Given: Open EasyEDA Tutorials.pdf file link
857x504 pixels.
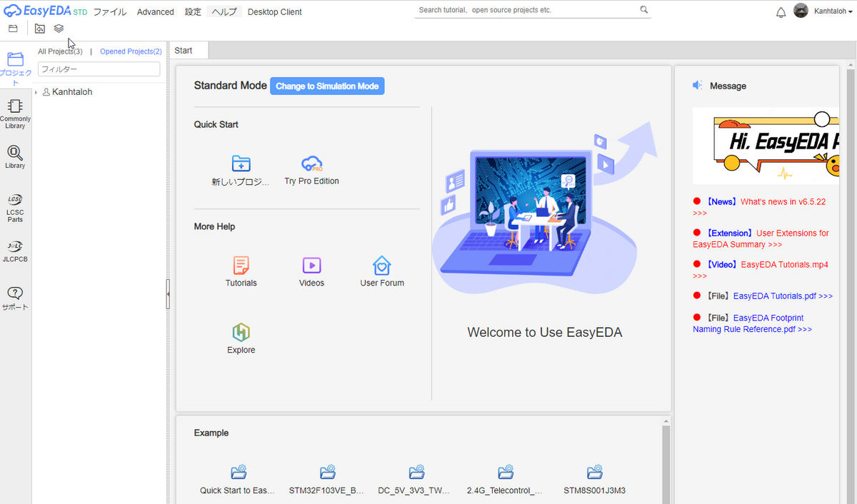Looking at the screenshot, I should tap(783, 296).
